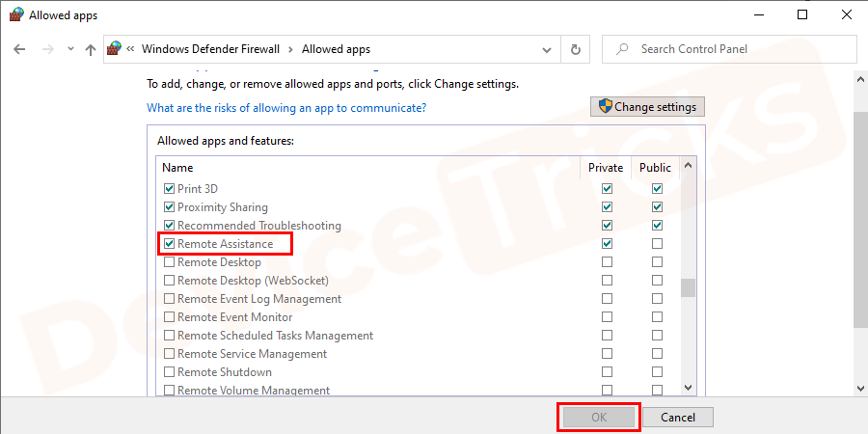Viewport: 868px width, 434px height.
Task: Open the risks of allowing an app link
Action: point(286,107)
